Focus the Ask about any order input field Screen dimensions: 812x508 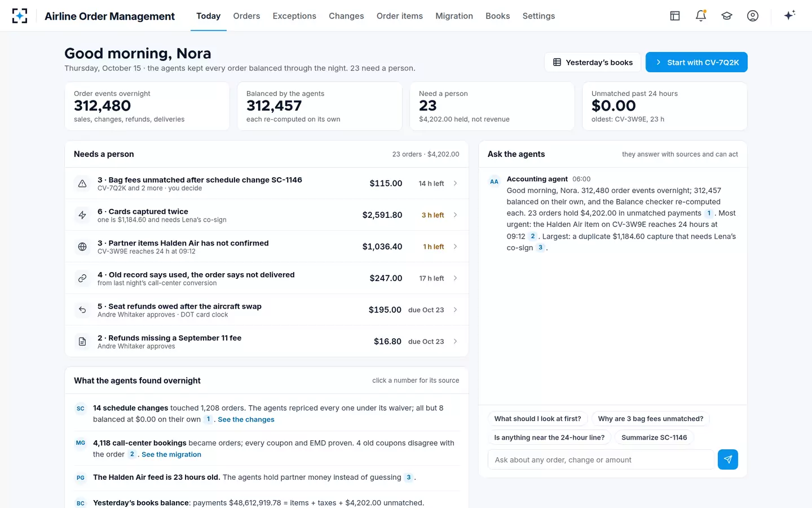coord(601,459)
